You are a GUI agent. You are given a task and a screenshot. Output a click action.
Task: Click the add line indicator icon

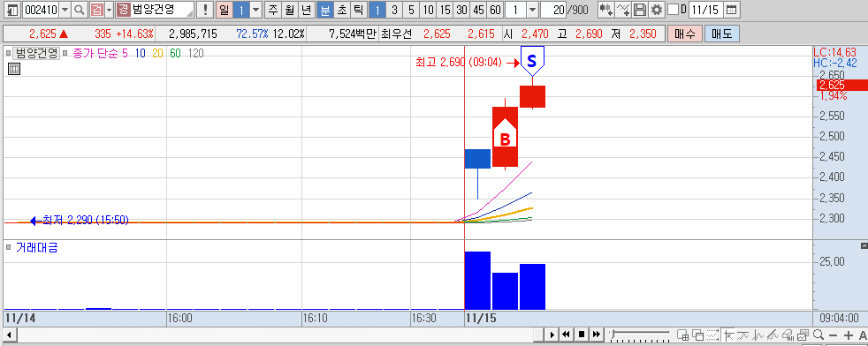pos(623,10)
